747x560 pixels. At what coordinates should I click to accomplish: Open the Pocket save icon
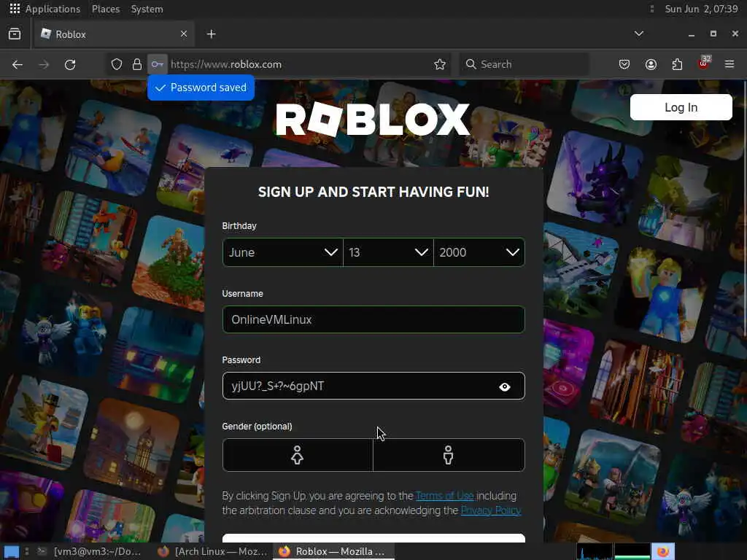[x=624, y=64]
